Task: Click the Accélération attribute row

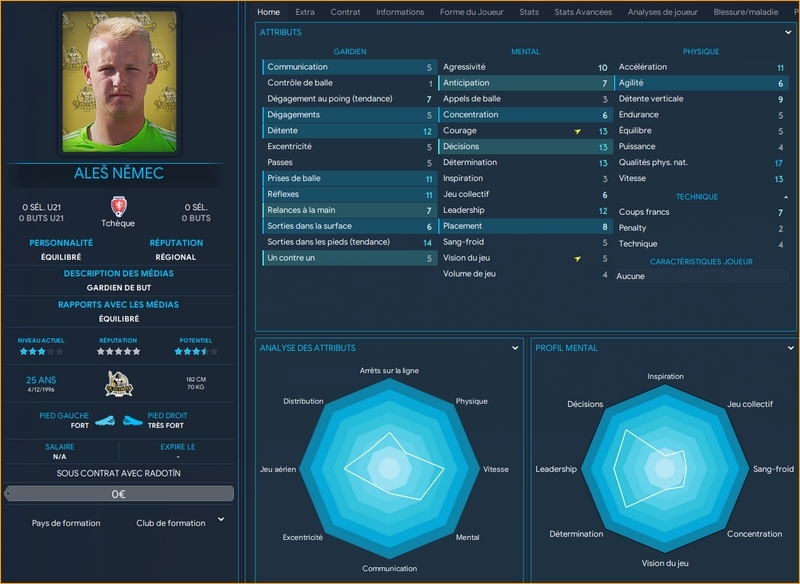Action: [x=701, y=67]
